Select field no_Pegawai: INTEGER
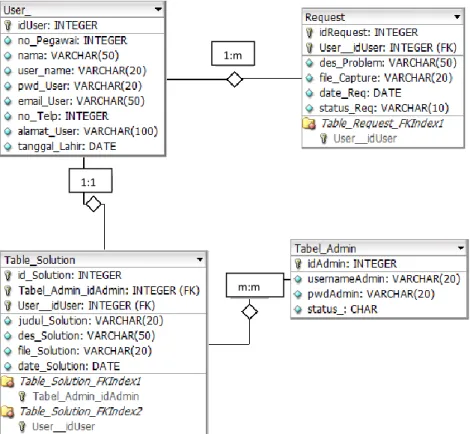Viewport: 470px width, 434px height. click(72, 41)
